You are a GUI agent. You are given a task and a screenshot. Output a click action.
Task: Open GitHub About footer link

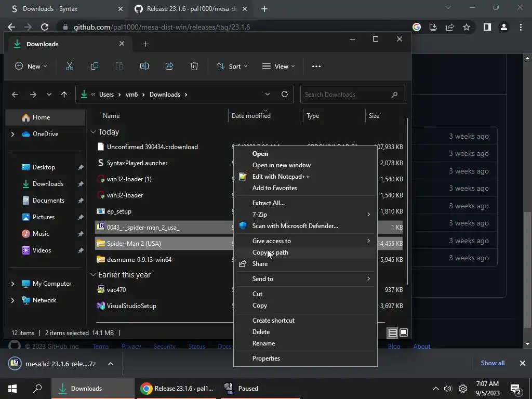click(x=422, y=346)
